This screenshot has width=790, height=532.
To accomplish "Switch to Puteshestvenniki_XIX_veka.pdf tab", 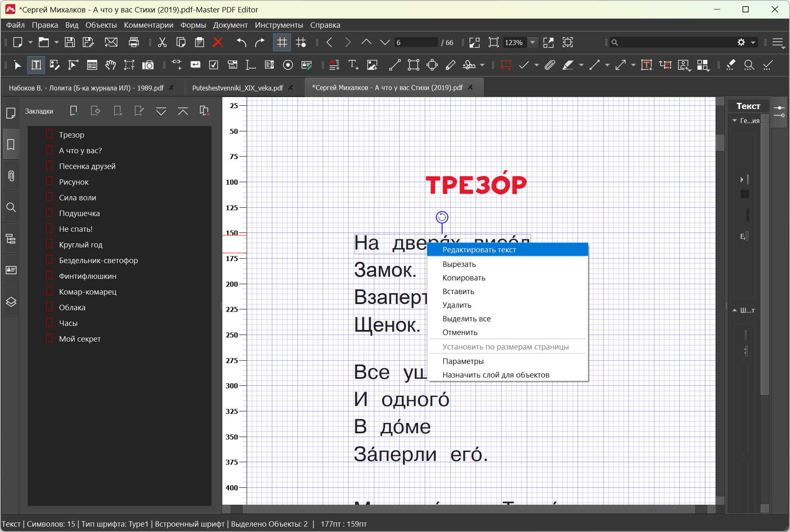I will click(x=238, y=88).
